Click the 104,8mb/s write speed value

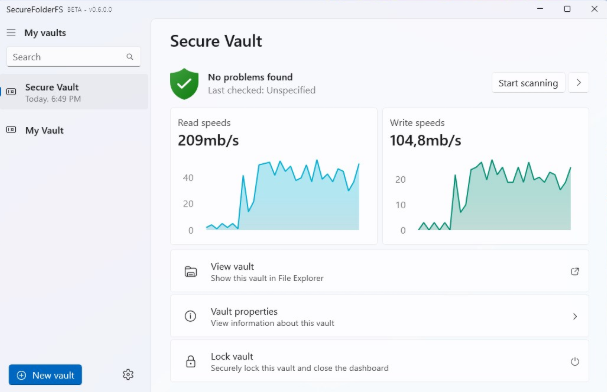[425, 140]
